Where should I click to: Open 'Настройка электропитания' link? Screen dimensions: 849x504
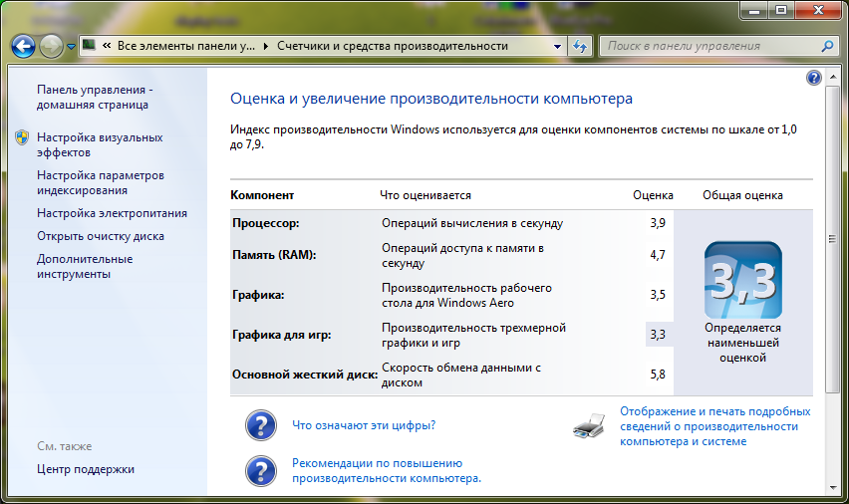point(112,213)
